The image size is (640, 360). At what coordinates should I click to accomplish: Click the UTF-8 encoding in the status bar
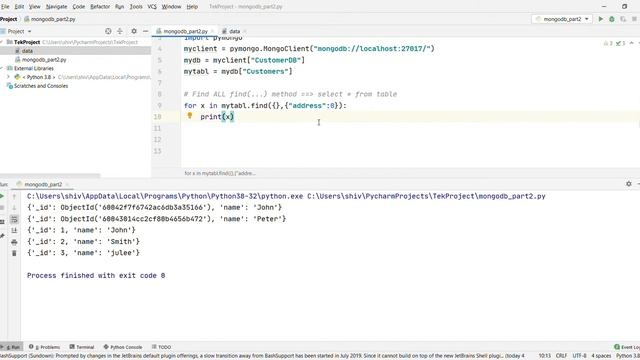[x=580, y=356]
